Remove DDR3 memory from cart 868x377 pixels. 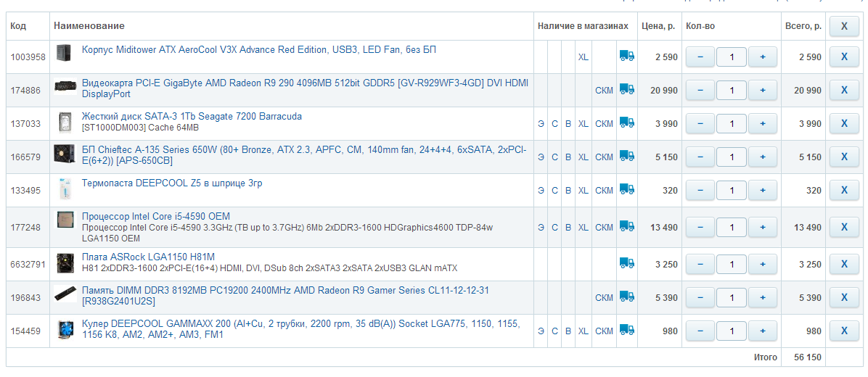pyautogui.click(x=844, y=297)
